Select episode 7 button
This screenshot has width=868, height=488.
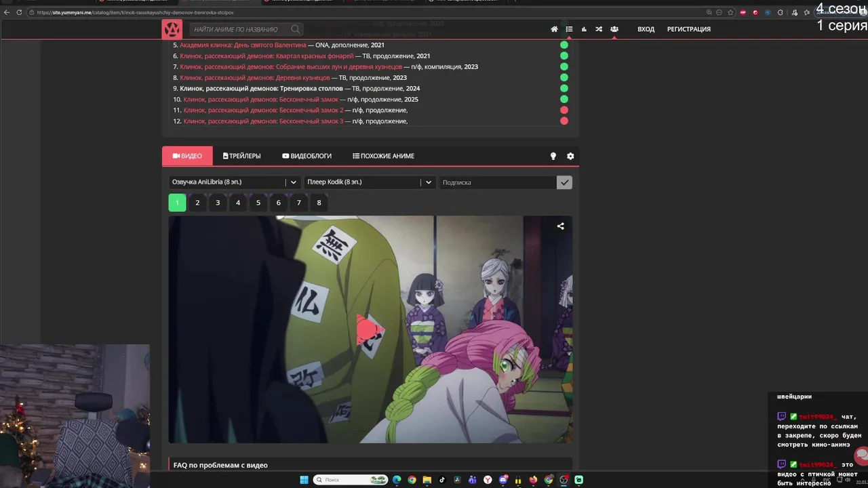point(298,203)
